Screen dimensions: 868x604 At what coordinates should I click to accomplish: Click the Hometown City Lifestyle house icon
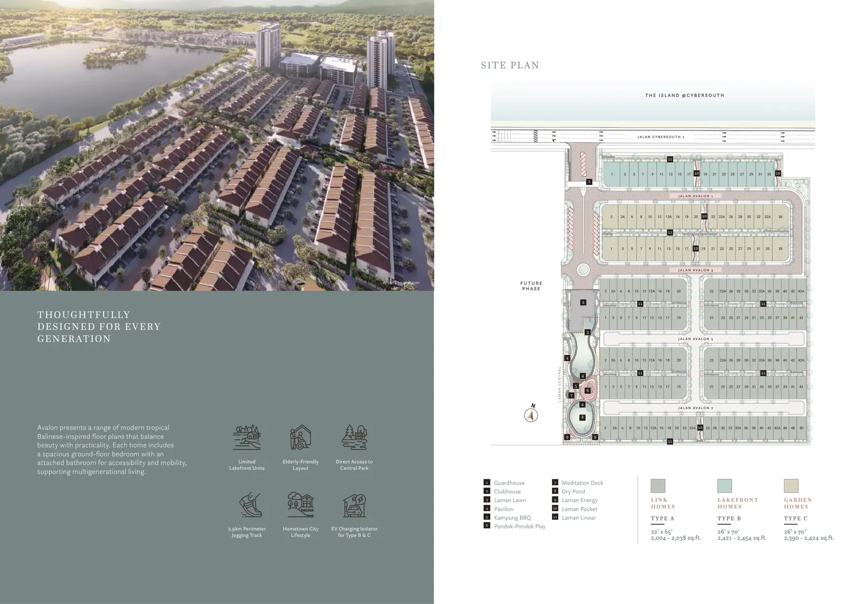pos(301,505)
